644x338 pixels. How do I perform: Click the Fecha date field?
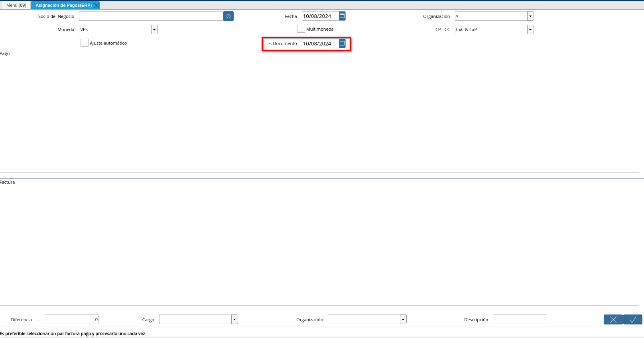[x=320, y=16]
